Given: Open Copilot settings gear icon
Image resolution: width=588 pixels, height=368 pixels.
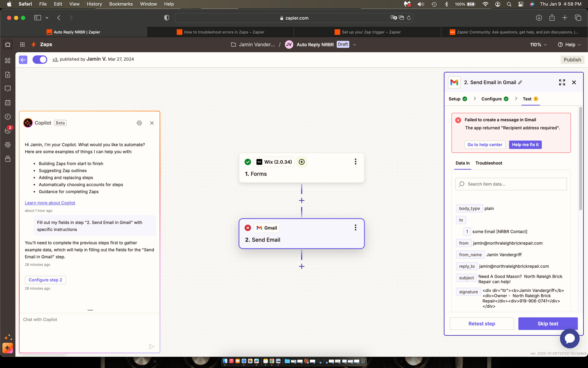Looking at the screenshot, I should click(x=139, y=123).
